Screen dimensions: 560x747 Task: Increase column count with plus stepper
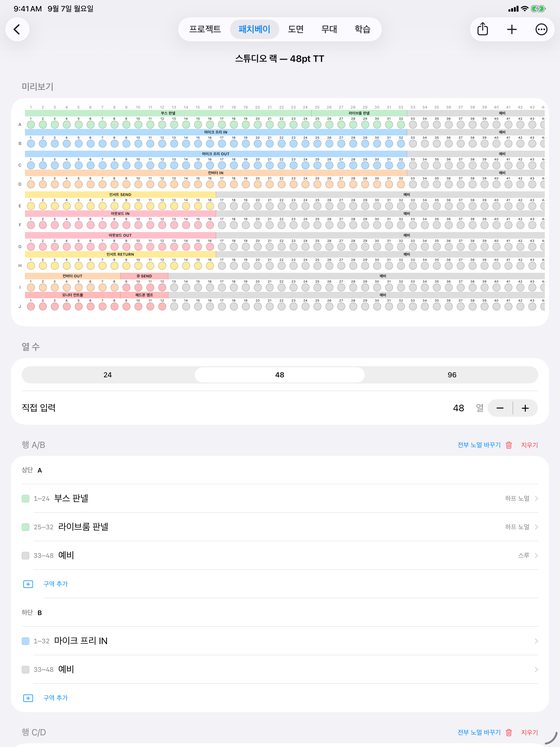[525, 408]
